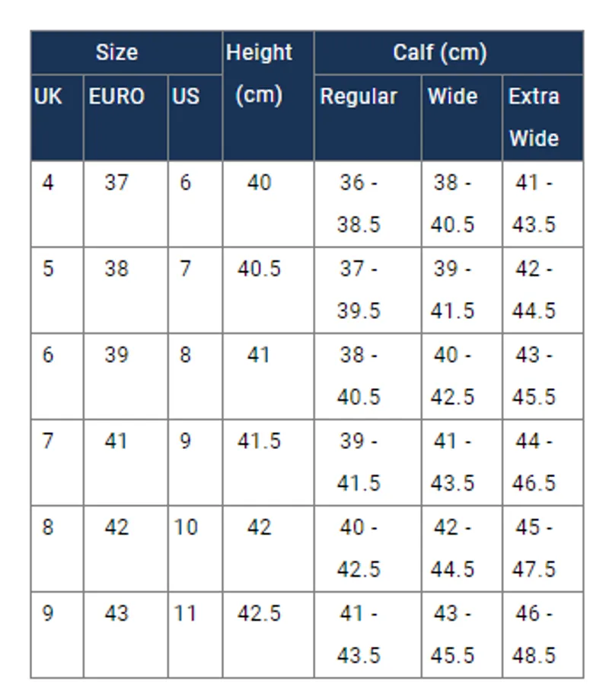This screenshot has width=609, height=700.
Task: Select the extra wide cell 45 - 47.5
Action: (543, 549)
